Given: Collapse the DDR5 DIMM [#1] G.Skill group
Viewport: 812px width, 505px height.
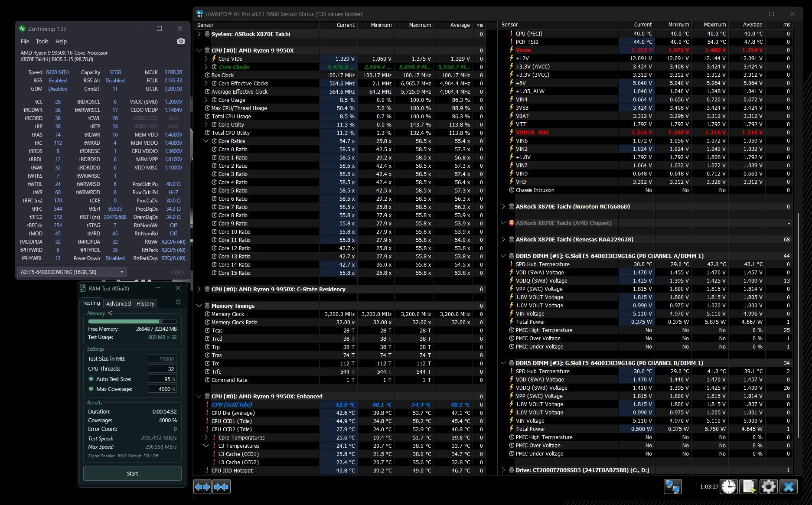Looking at the screenshot, I should pos(503,256).
